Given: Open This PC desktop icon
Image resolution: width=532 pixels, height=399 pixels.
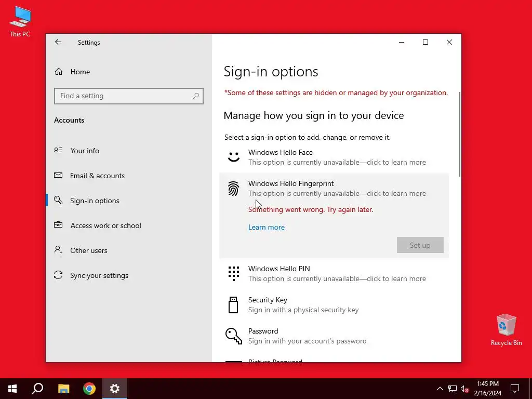Looking at the screenshot, I should 20,21.
